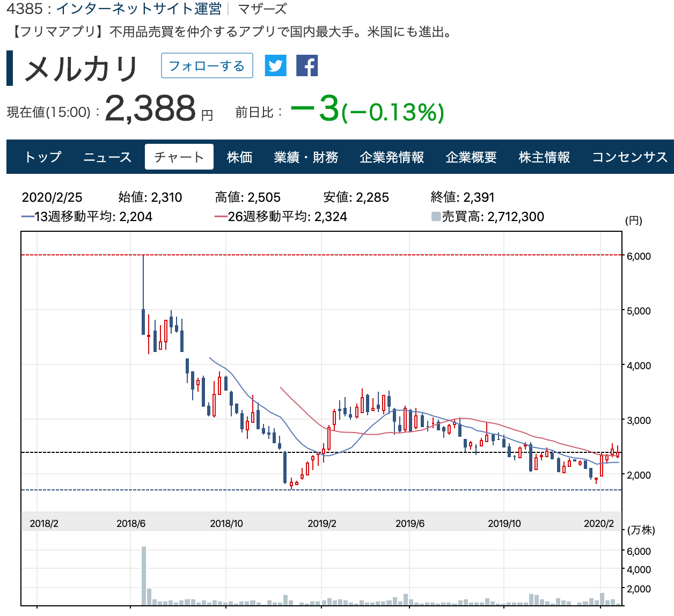Screen dimensions: 674x616
Task: Click the 2019/2 label on time axis
Action: click(x=322, y=523)
